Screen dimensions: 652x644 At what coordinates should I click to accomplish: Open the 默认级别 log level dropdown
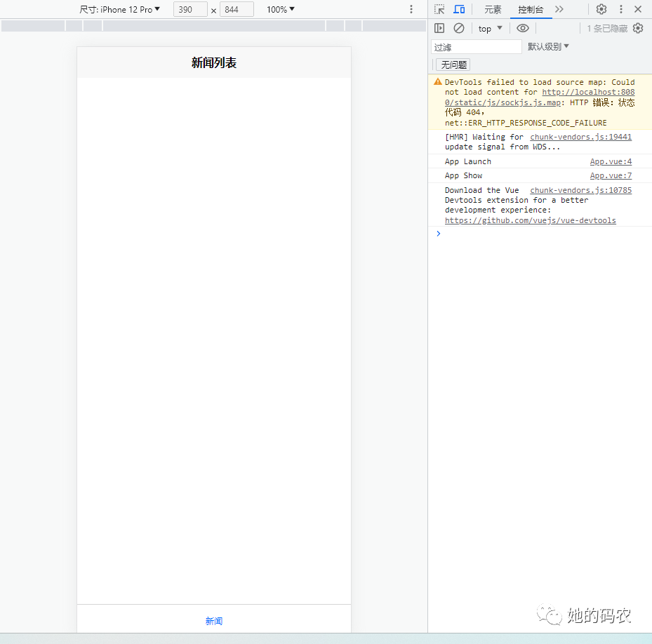(x=548, y=46)
